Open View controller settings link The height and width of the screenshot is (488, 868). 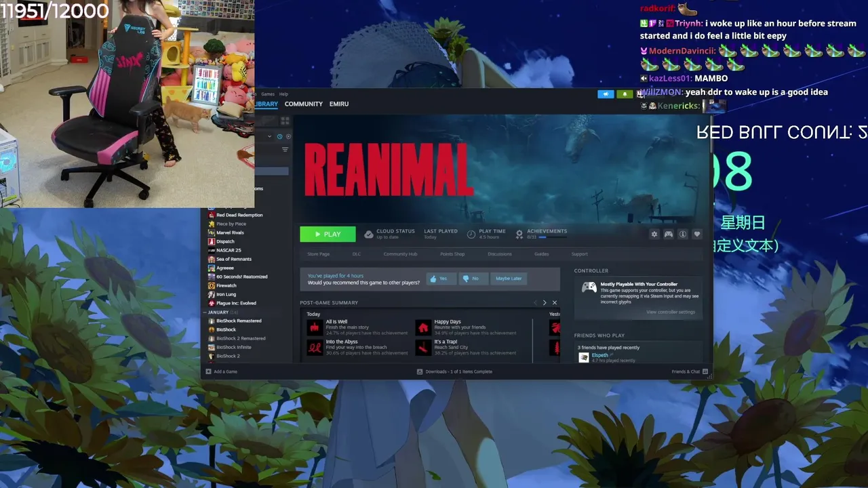(671, 312)
